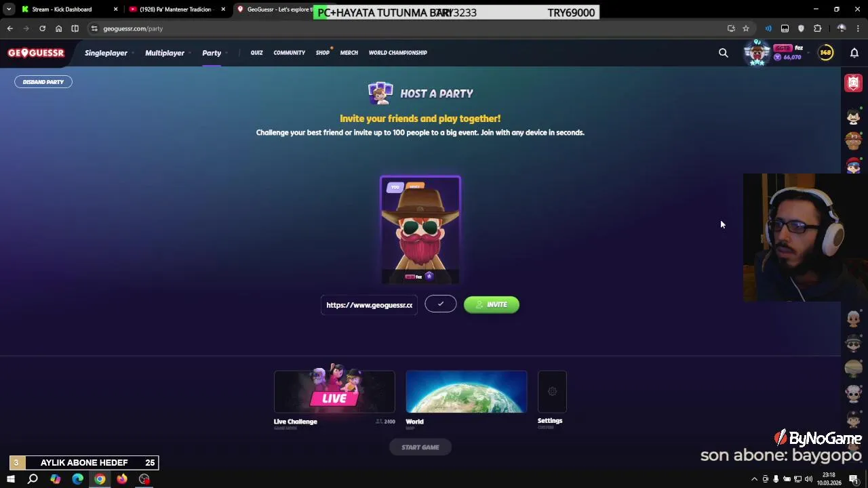Open the MERCH page
Screen dimensions: 868x488
pos(349,53)
